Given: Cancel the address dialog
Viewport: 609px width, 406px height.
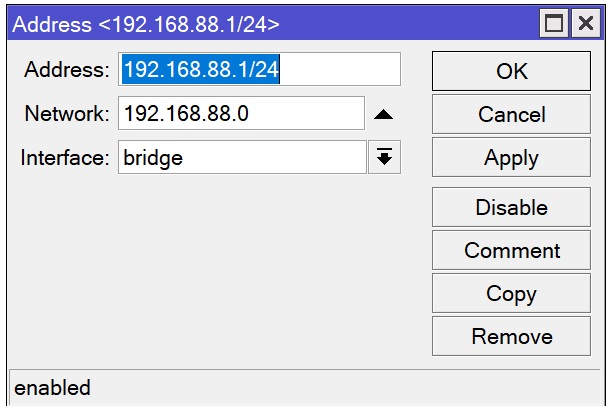Looking at the screenshot, I should click(511, 115).
